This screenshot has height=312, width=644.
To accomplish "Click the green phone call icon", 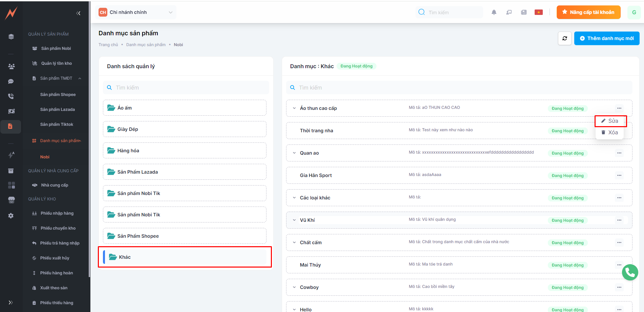I will click(x=630, y=272).
